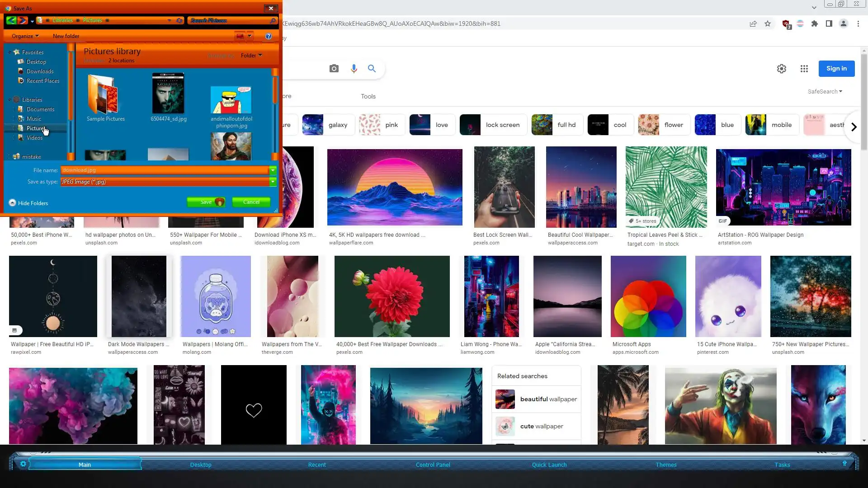Click the Save As help question icon

tap(269, 36)
